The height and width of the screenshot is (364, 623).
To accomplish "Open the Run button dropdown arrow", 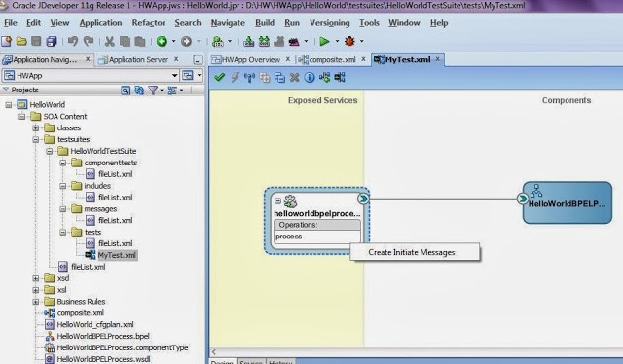I will click(337, 41).
